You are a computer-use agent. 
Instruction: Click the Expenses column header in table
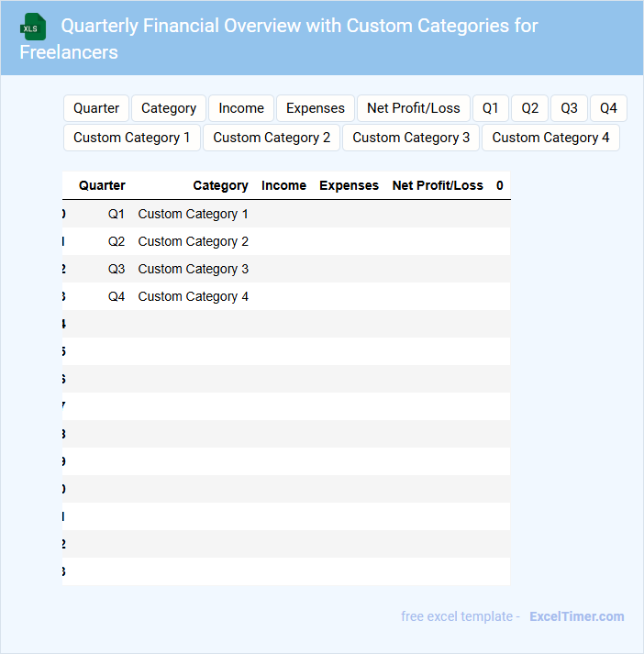349,185
